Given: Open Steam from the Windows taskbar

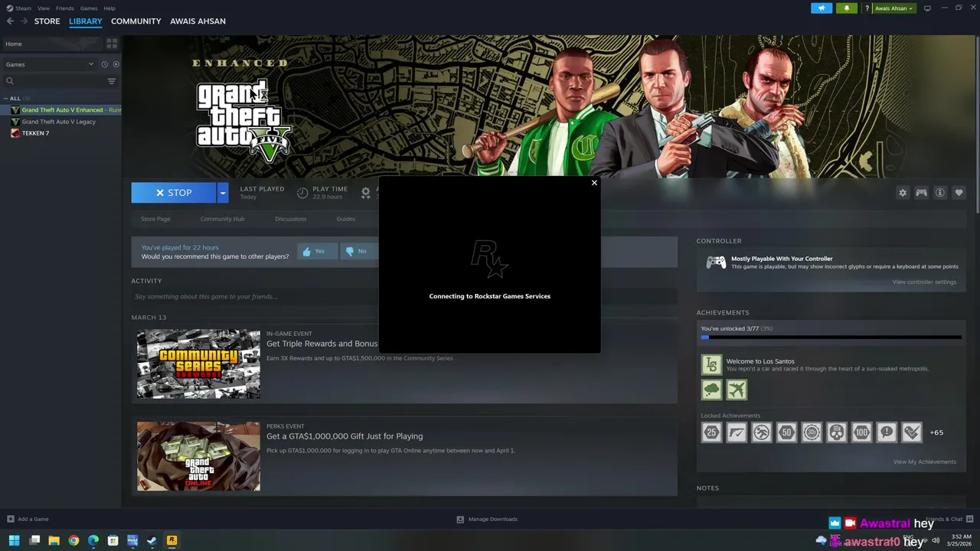Looking at the screenshot, I should click(x=152, y=540).
